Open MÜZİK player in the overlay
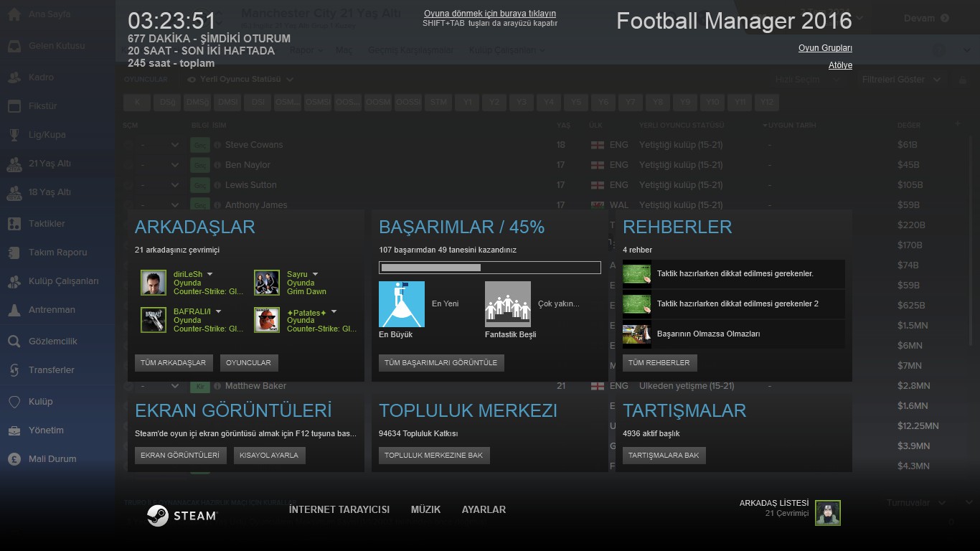Viewport: 980px width, 551px height. click(x=426, y=509)
